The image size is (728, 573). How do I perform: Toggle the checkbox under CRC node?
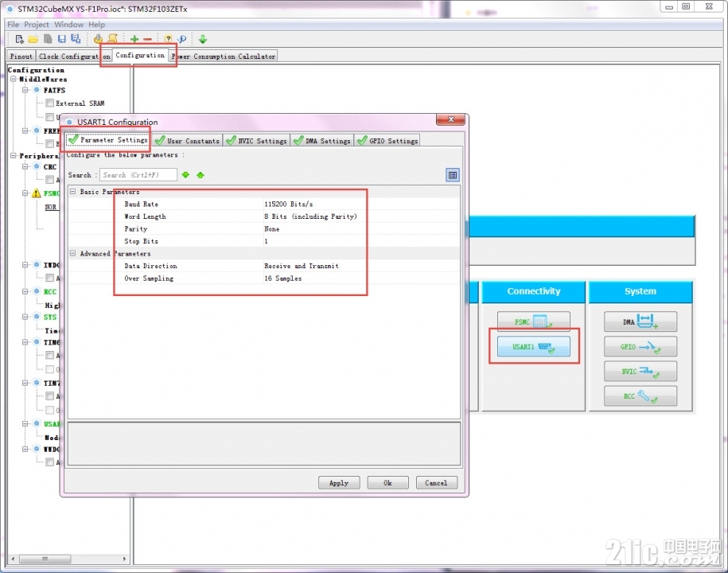tap(49, 180)
